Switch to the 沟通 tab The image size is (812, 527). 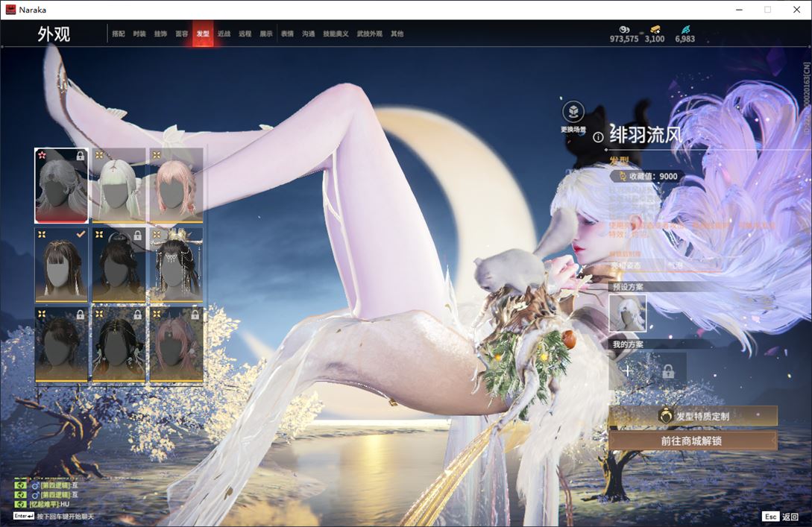coord(309,34)
